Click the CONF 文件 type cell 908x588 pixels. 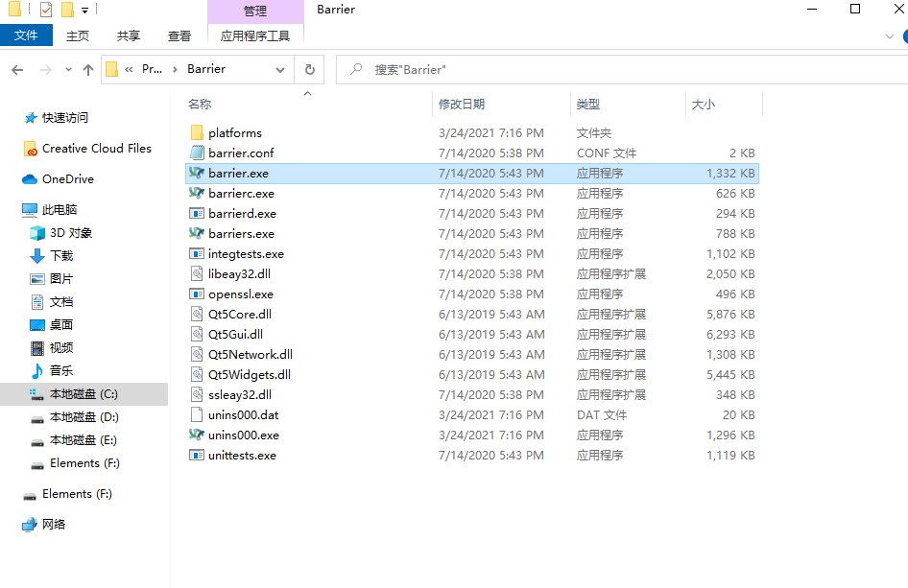tap(607, 153)
